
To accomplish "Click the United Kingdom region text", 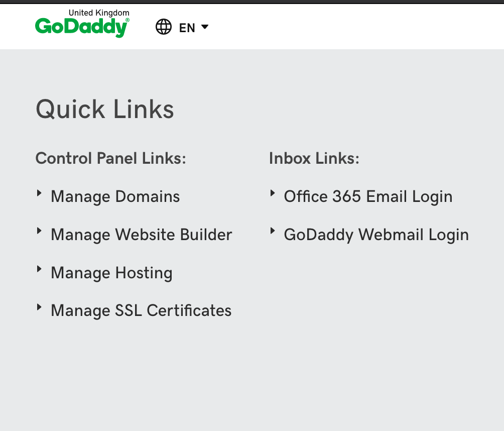I will (x=99, y=13).
